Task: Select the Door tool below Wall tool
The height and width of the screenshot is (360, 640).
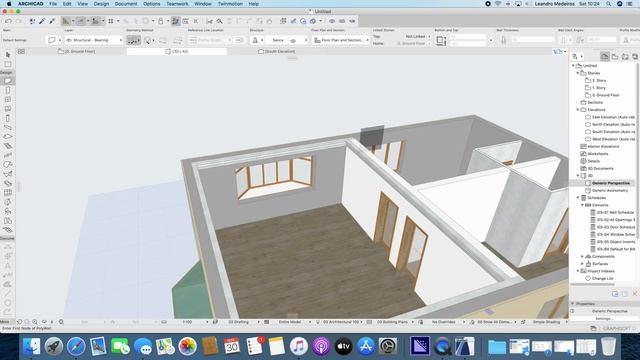Action: tap(7, 90)
